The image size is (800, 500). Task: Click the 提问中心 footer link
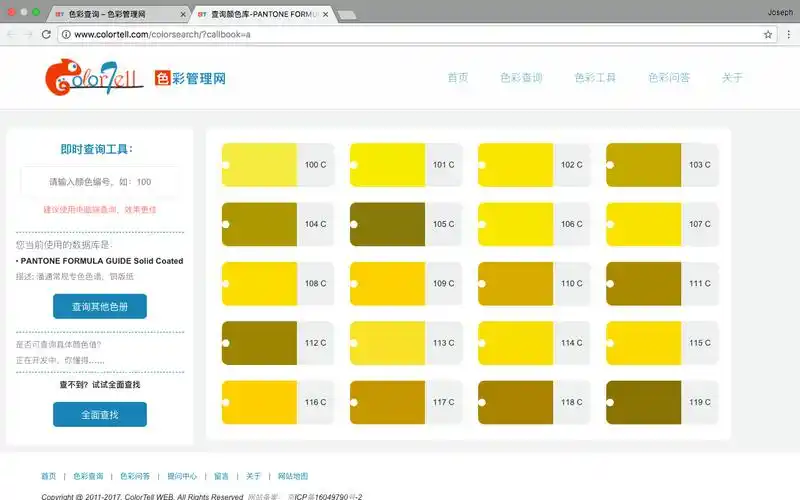click(182, 476)
